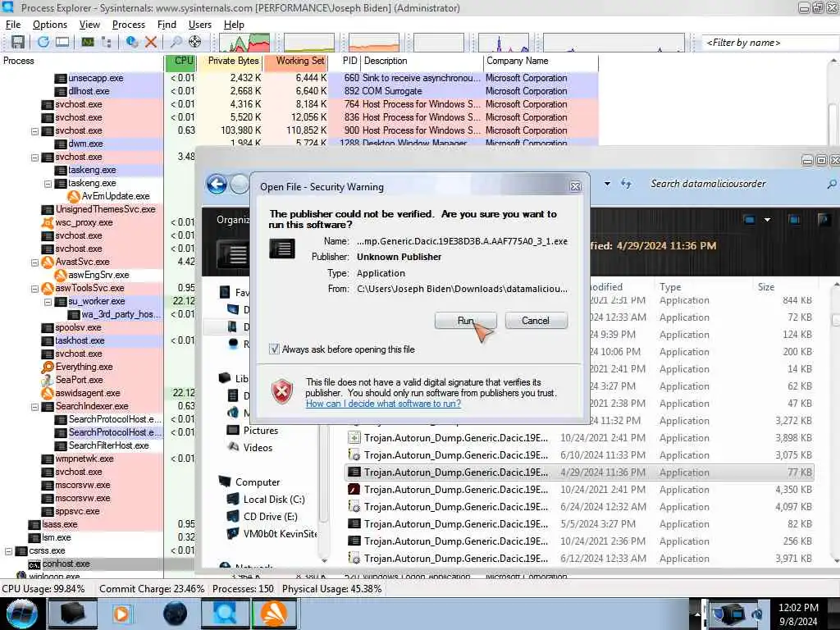Viewport: 840px width, 630px height.
Task: Click the red X Kill Process icon
Action: 151,42
